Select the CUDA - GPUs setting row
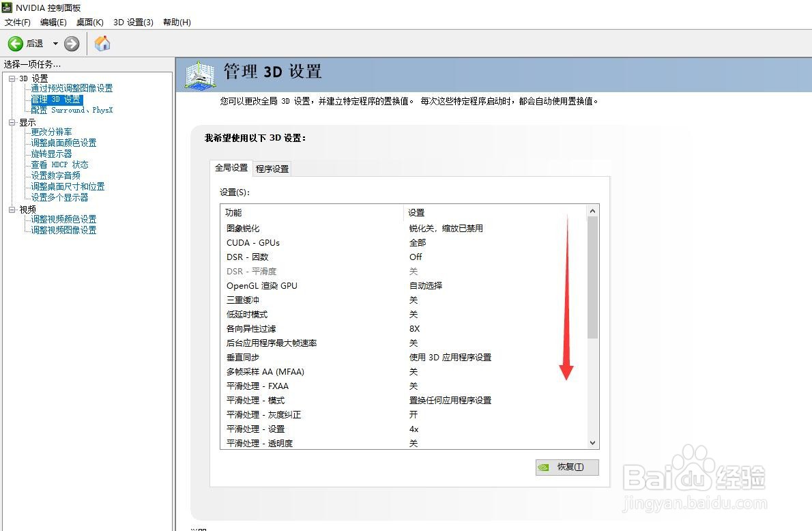Viewport: 812px width, 531px height. point(403,242)
